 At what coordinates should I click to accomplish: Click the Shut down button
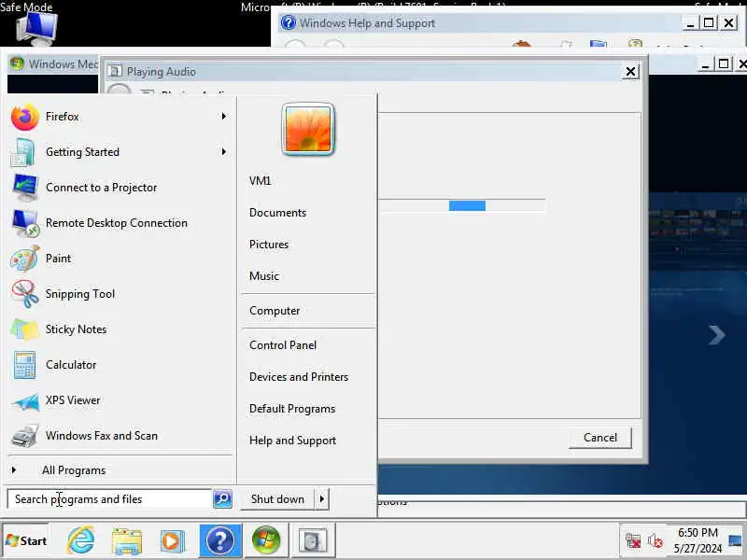[277, 499]
